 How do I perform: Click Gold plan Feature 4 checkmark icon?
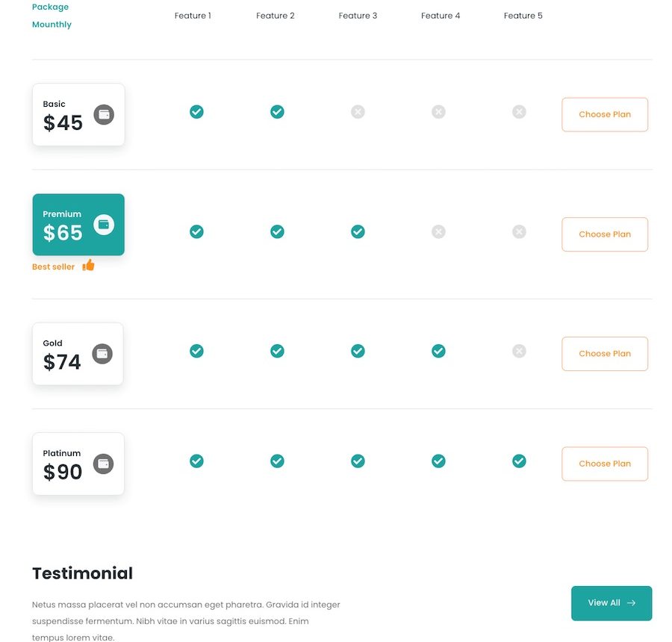pos(438,351)
